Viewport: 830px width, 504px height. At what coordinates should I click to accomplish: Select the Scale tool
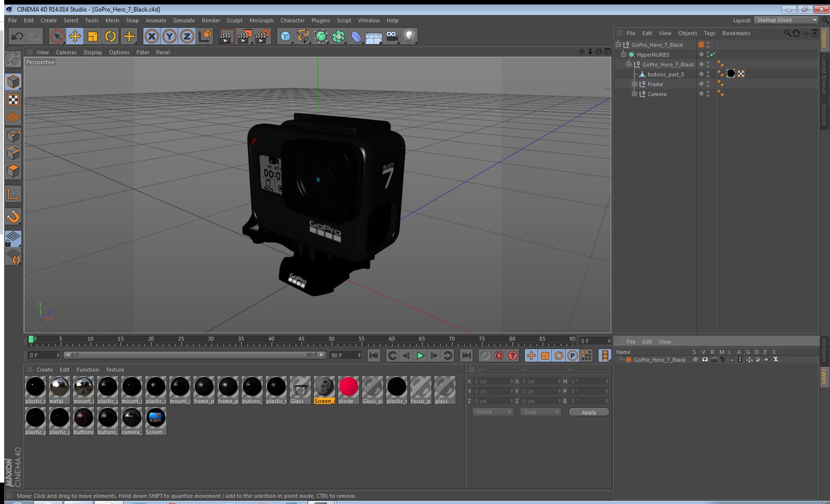coord(92,36)
